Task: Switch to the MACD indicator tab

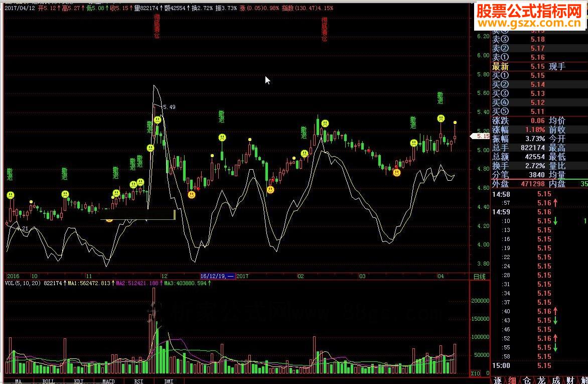Action: tap(108, 381)
